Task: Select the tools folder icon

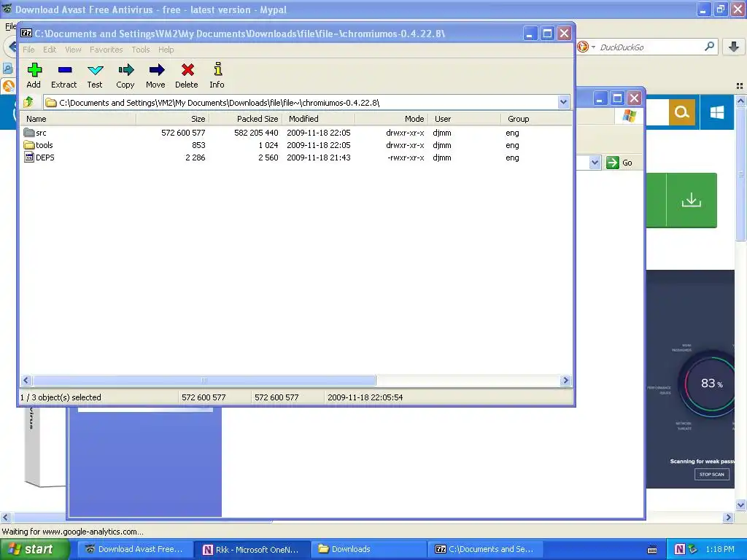Action: pyautogui.click(x=29, y=145)
